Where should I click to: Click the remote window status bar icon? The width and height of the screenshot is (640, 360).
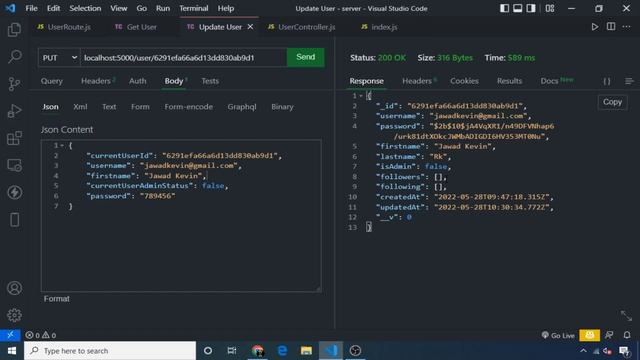point(10,335)
